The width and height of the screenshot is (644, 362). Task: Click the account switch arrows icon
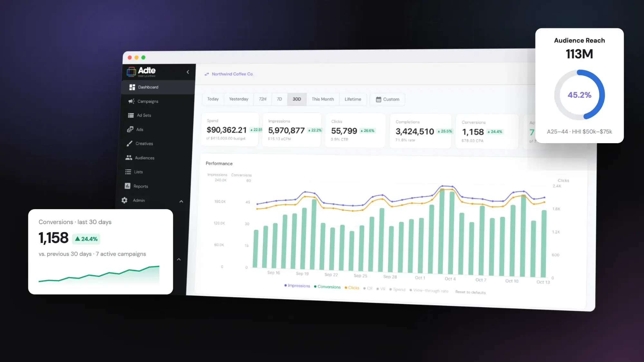coord(207,74)
